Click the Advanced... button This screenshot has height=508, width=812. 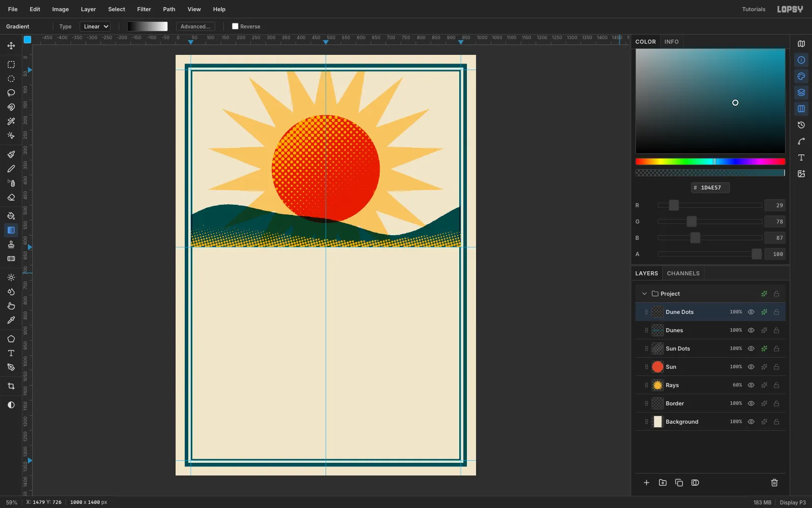(195, 26)
